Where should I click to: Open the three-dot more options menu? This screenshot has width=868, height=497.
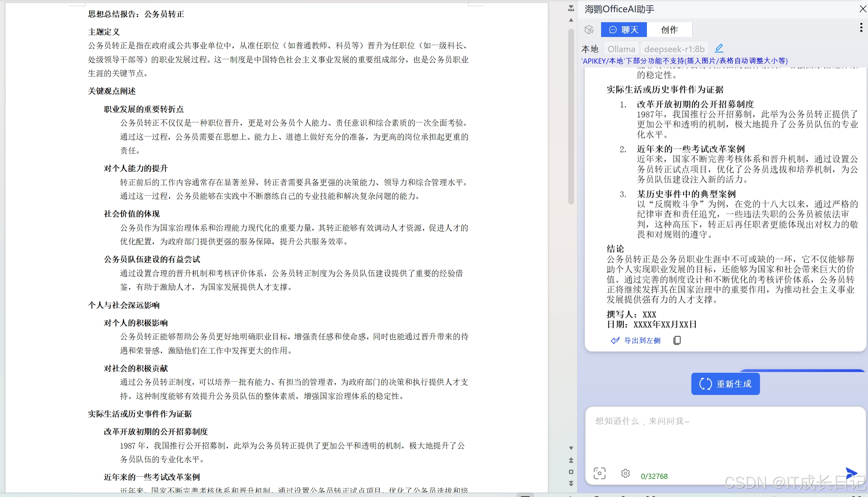pos(861,27)
